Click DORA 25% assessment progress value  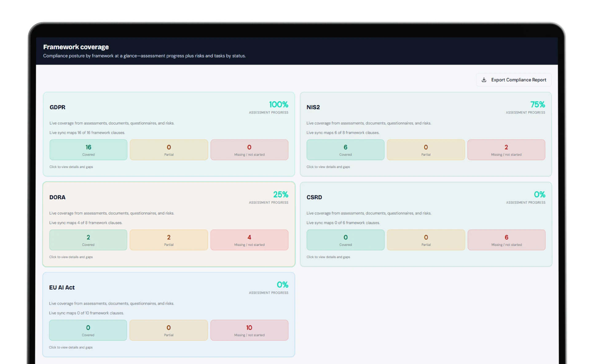tap(281, 195)
